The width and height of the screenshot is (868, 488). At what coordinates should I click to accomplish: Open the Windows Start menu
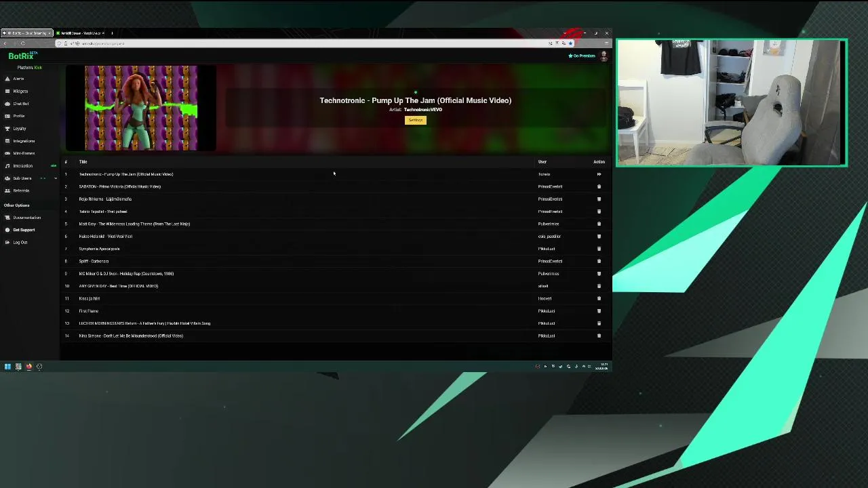tap(7, 367)
